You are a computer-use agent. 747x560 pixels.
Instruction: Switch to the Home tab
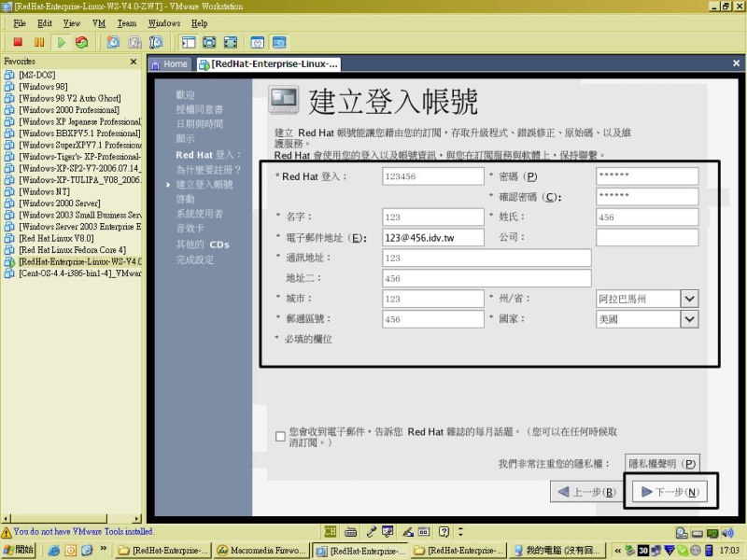(170, 64)
